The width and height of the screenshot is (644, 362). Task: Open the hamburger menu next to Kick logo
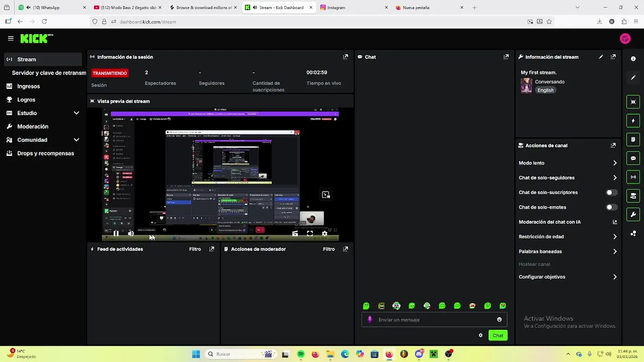pos(11,39)
